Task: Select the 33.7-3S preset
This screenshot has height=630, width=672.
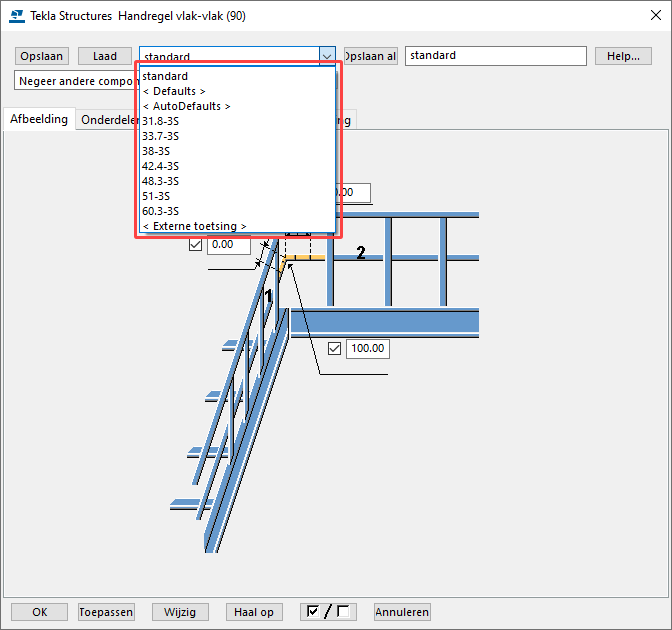Action: click(237, 136)
